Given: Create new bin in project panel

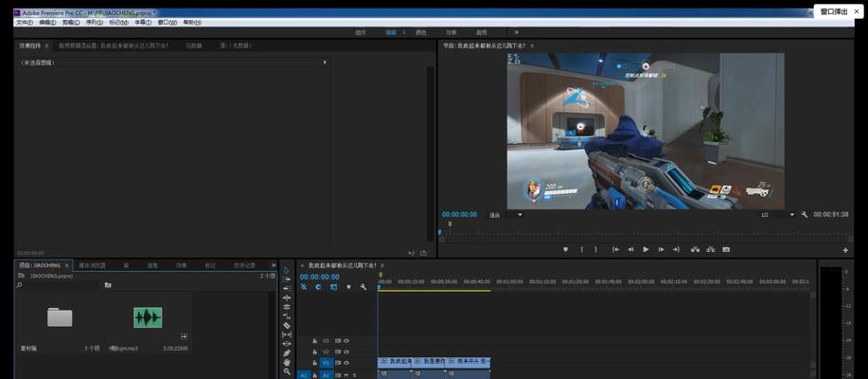Looking at the screenshot, I should point(108,285).
